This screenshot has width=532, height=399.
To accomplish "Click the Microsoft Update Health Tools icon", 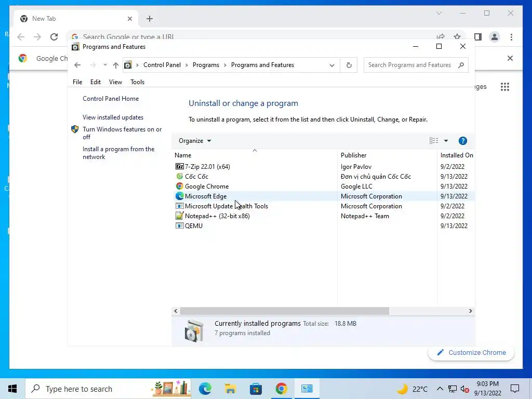I will pos(179,206).
